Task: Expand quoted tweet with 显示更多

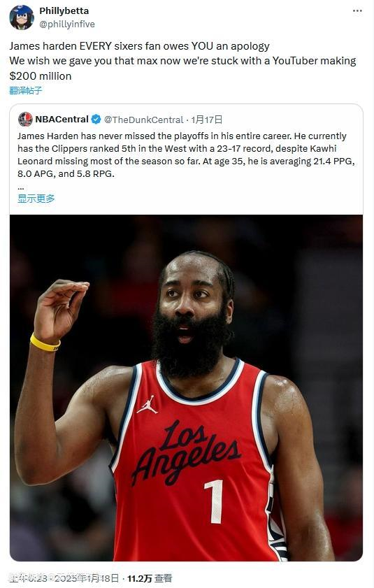Action: click(x=36, y=199)
